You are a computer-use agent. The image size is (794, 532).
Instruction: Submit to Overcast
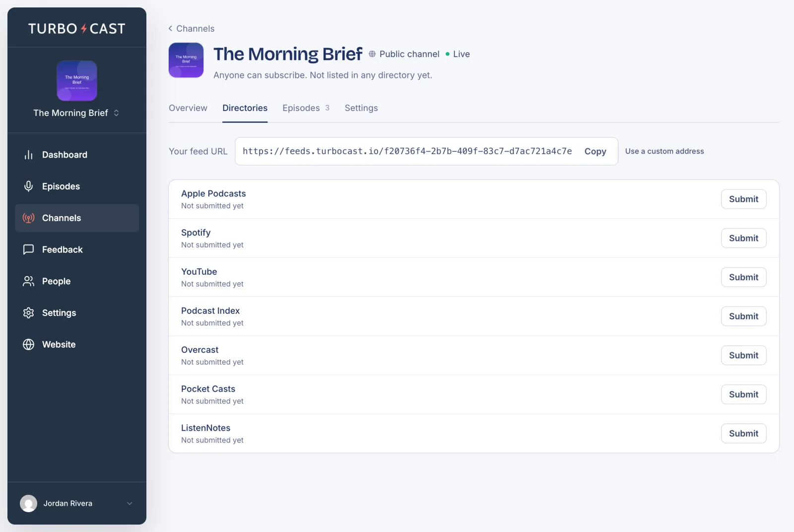tap(743, 355)
